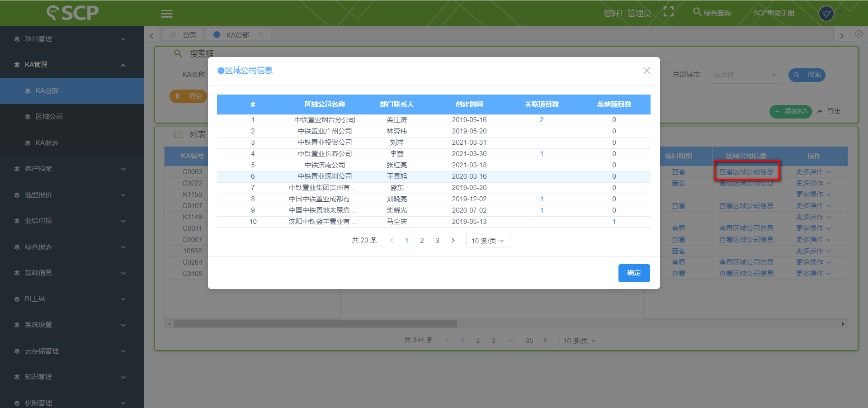Open 更多操作 dropdown for row C0108

tap(813, 274)
